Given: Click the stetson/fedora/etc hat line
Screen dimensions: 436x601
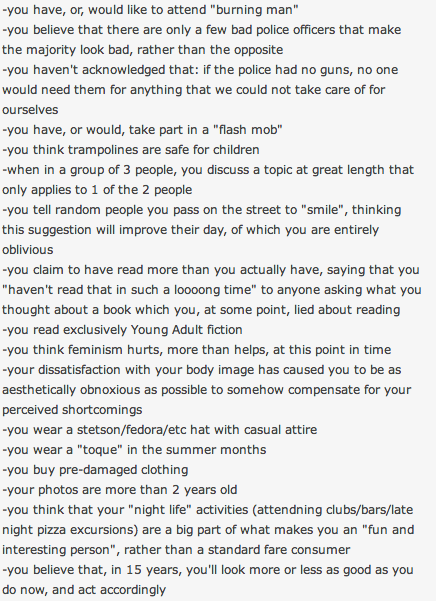Looking at the screenshot, I should pos(159,430).
